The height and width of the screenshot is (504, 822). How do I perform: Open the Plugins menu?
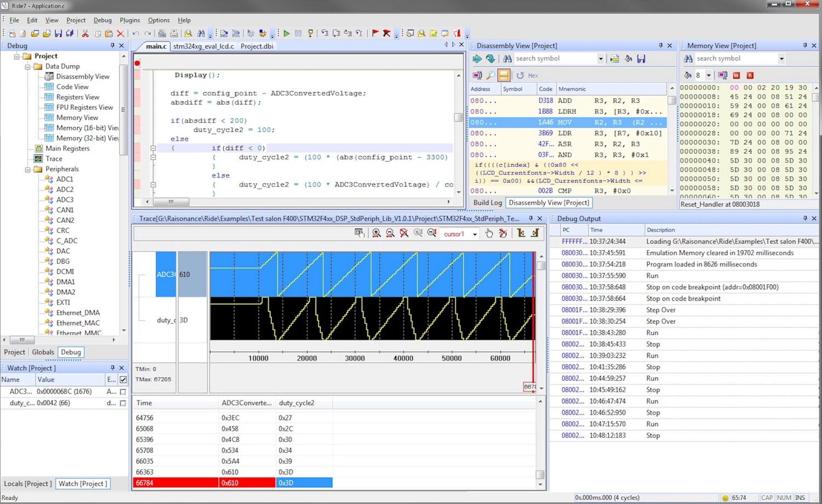point(129,20)
